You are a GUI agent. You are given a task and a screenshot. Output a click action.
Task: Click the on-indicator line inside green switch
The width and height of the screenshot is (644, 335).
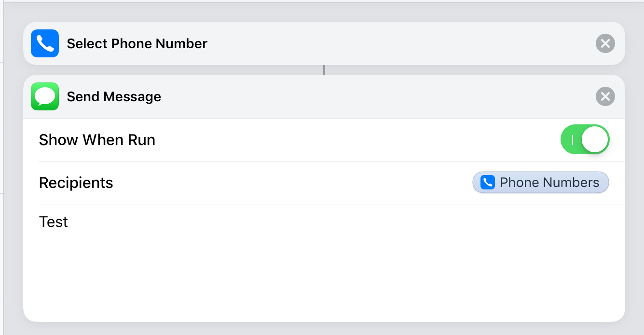(572, 140)
